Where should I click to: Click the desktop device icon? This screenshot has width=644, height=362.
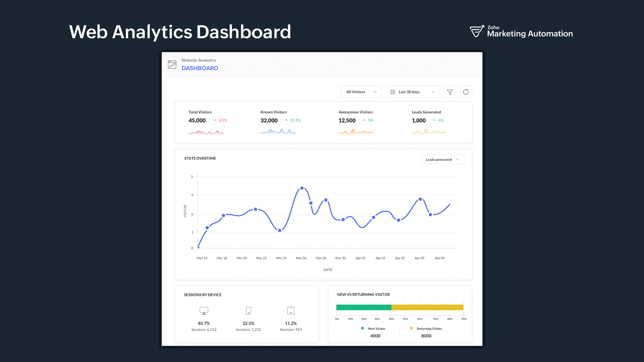click(204, 311)
